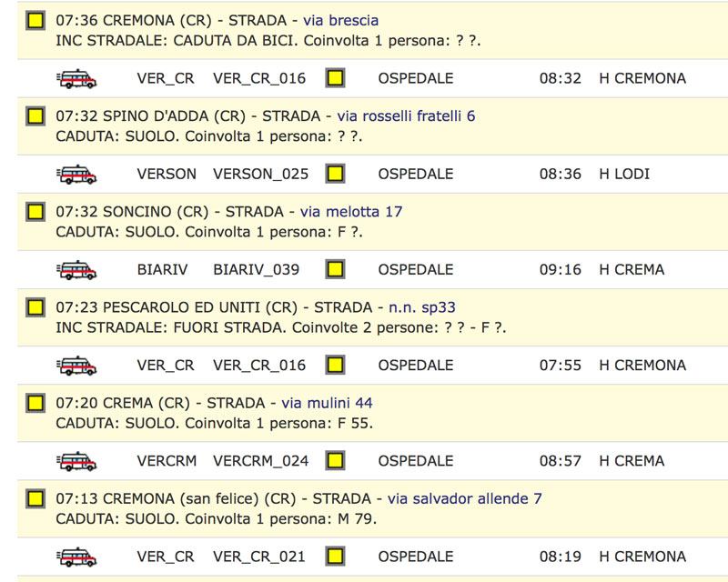The height and width of the screenshot is (582, 728).
Task: Select the H LODI destination text
Action: pos(624,174)
